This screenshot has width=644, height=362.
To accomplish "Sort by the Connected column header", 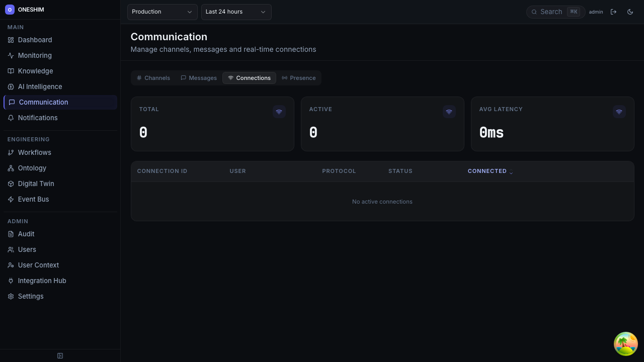I will coord(487,171).
